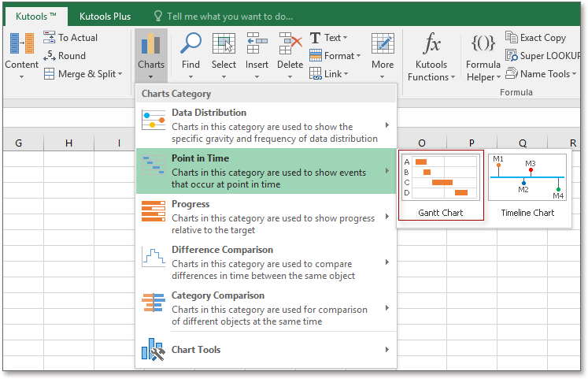Click the Category Comparison bars icon
The image size is (588, 379).
[153, 303]
